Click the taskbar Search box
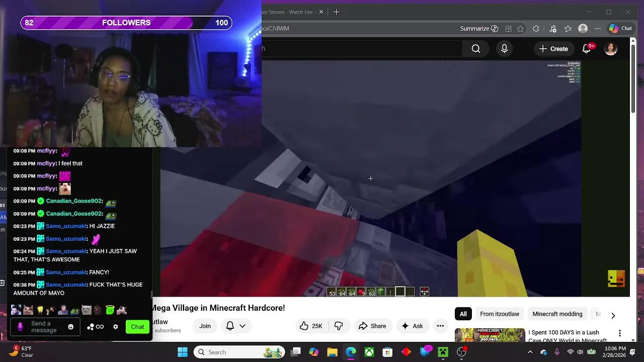Screen dimensions: 644x362 point(239,352)
